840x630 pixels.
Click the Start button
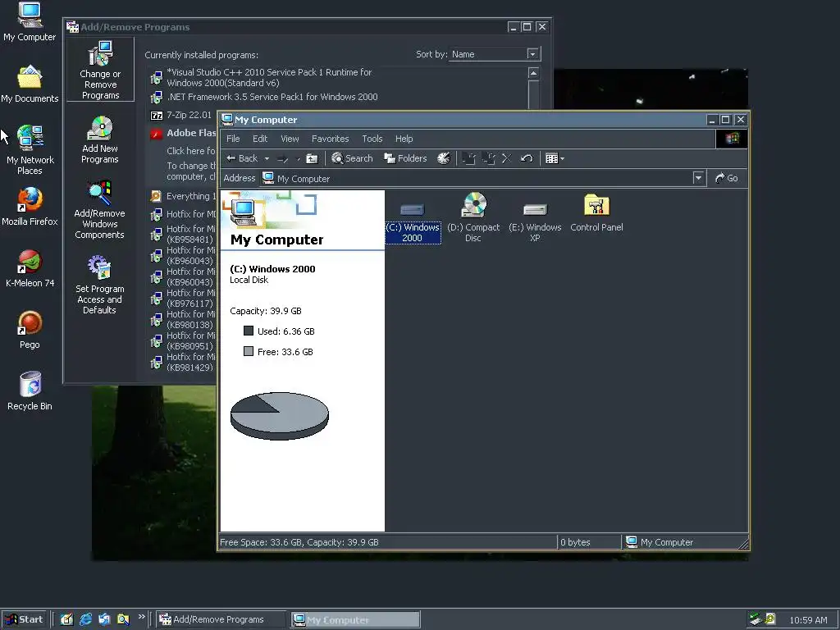pyautogui.click(x=24, y=619)
